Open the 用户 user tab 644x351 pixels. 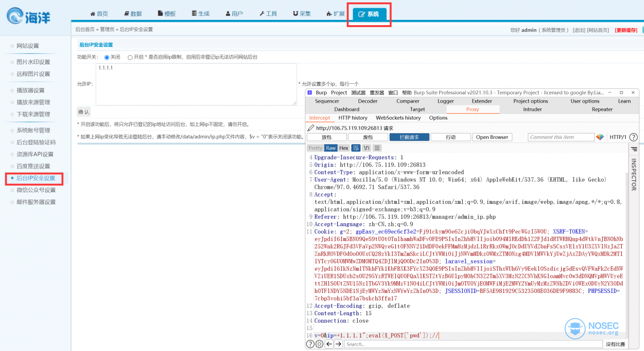click(234, 14)
